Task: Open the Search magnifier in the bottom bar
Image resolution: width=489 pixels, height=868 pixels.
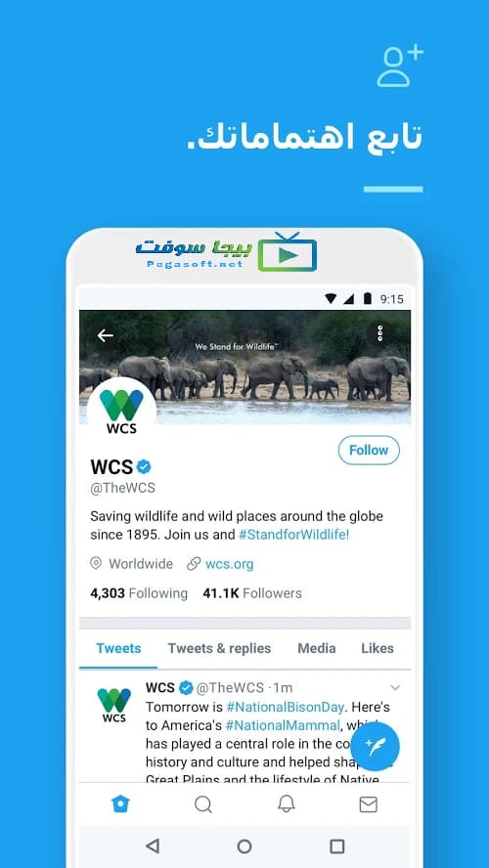Action: pos(203,804)
